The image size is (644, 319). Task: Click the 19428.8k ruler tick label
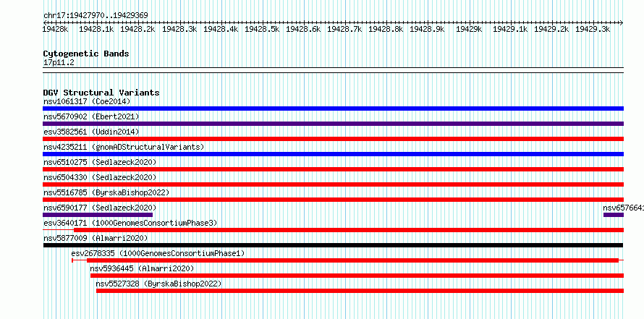coord(386,29)
